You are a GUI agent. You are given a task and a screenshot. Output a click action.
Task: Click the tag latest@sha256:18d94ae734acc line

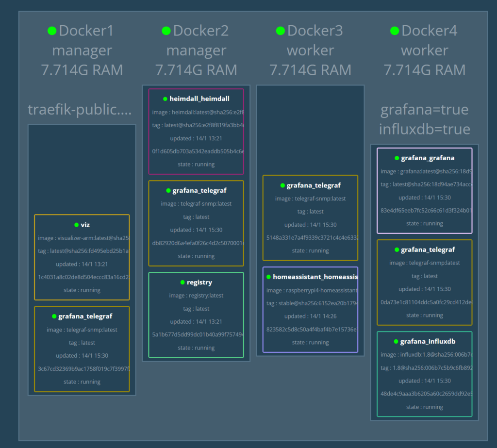426,184
